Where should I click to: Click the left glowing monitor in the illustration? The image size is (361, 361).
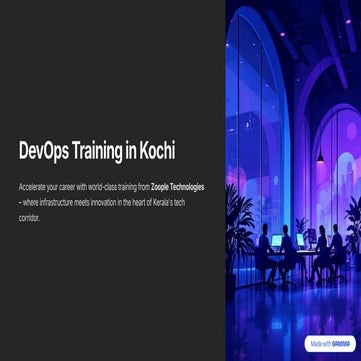[x=276, y=241]
